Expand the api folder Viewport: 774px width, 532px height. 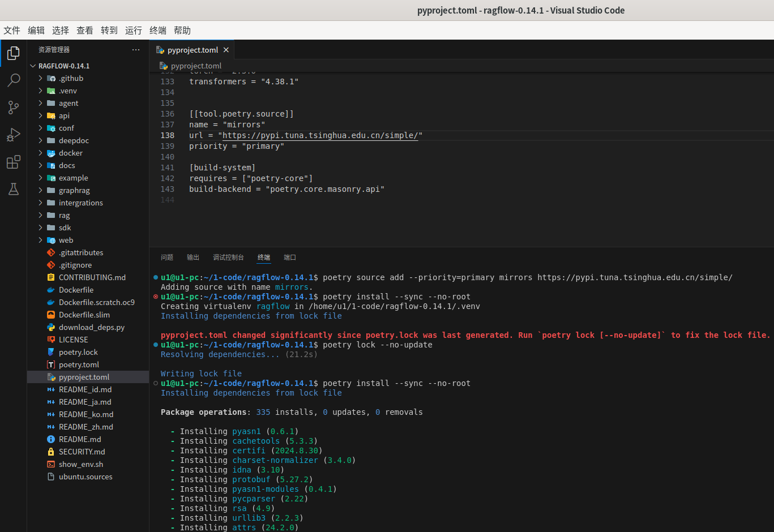tap(40, 115)
